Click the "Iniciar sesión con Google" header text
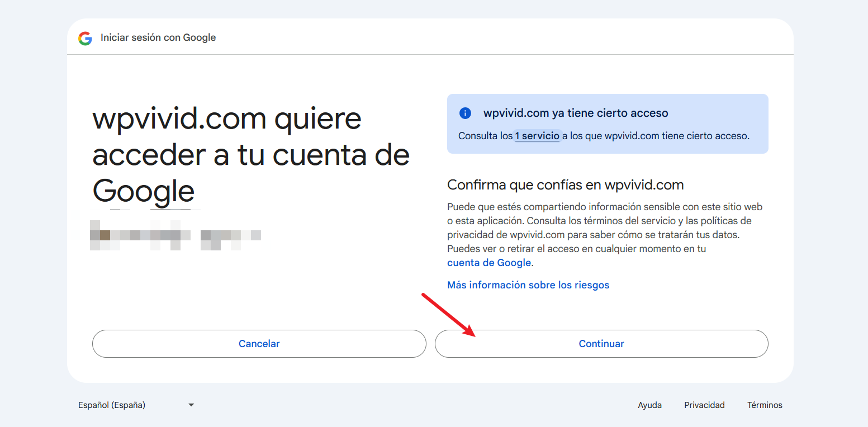The height and width of the screenshot is (427, 868). pyautogui.click(x=158, y=37)
